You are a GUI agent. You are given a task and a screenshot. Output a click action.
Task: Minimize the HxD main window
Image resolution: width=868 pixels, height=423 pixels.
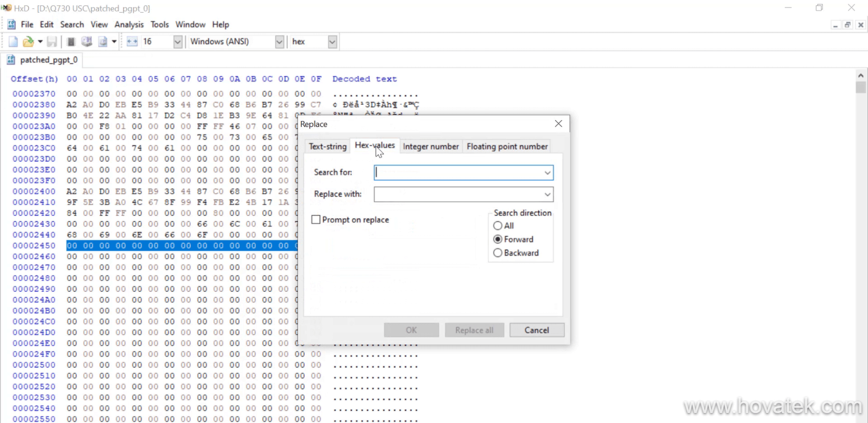(788, 8)
